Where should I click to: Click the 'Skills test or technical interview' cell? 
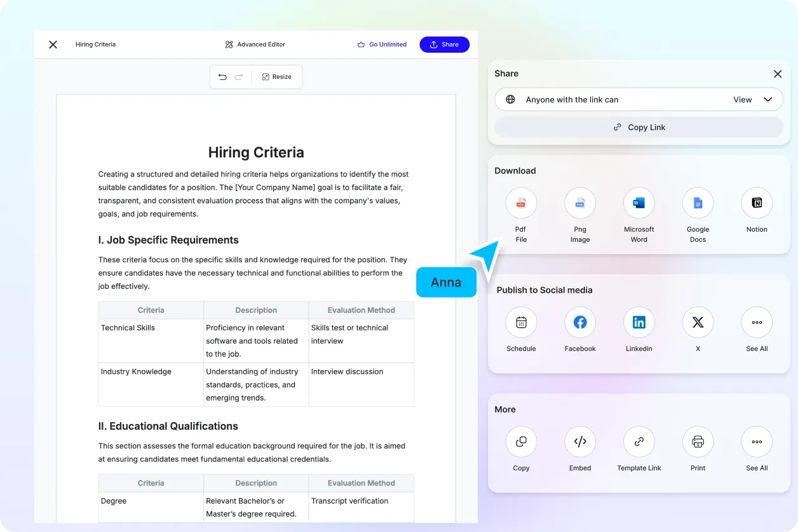click(361, 341)
